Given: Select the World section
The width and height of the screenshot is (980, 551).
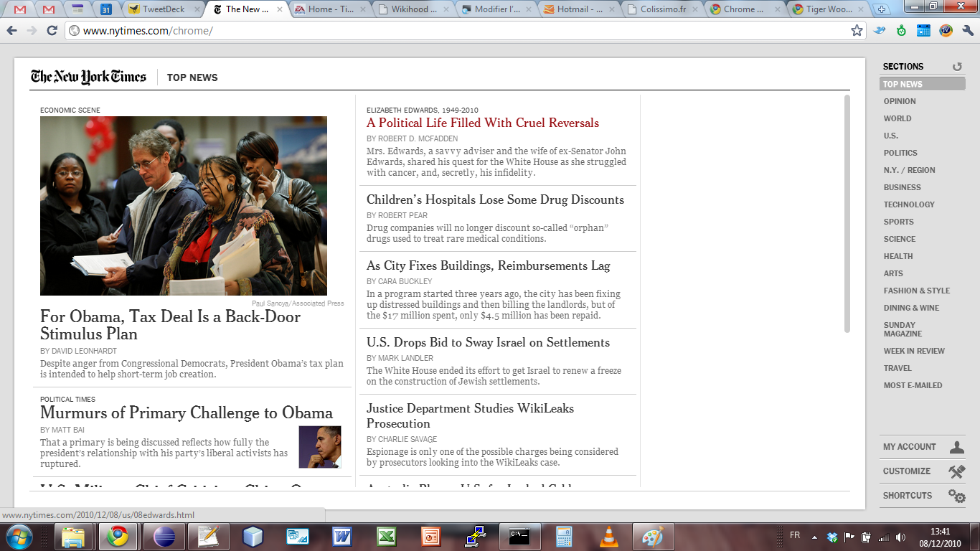Looking at the screenshot, I should [x=897, y=118].
